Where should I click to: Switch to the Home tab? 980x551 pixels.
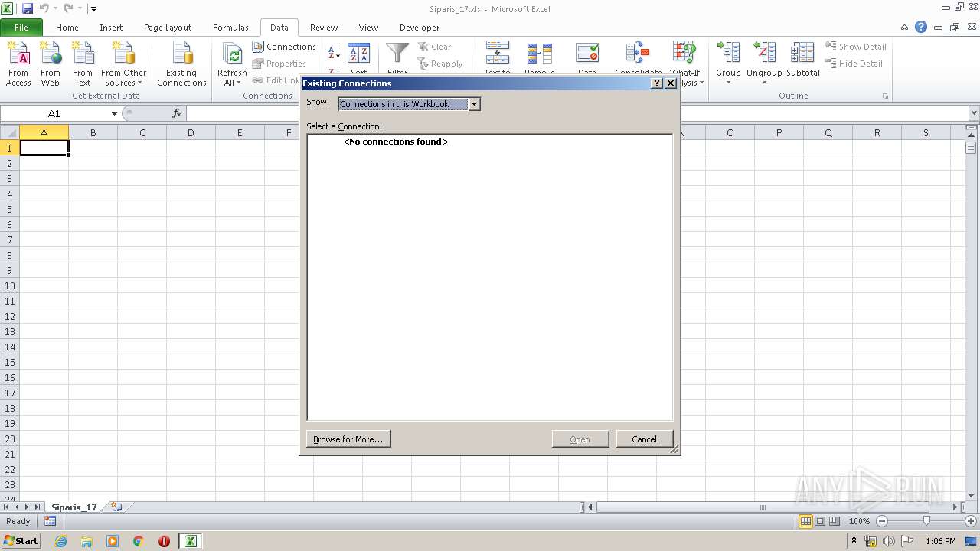coord(67,28)
